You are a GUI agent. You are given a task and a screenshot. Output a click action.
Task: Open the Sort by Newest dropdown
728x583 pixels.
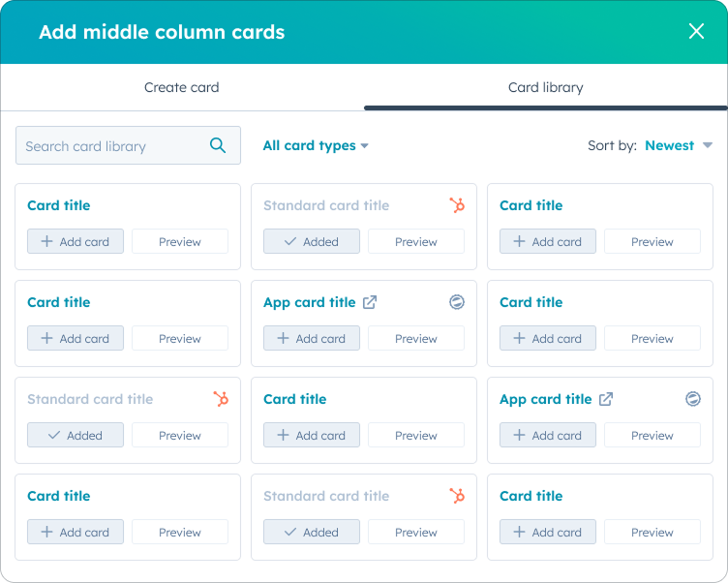[679, 145]
